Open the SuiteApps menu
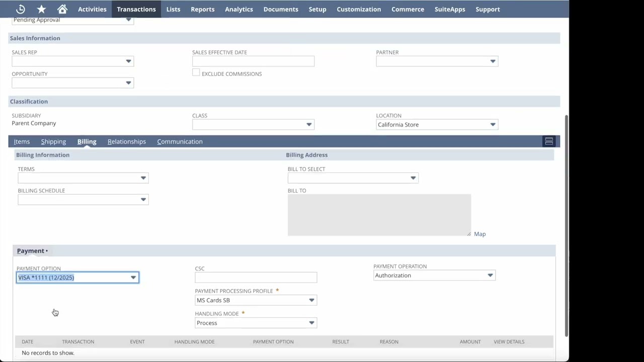 pyautogui.click(x=450, y=9)
